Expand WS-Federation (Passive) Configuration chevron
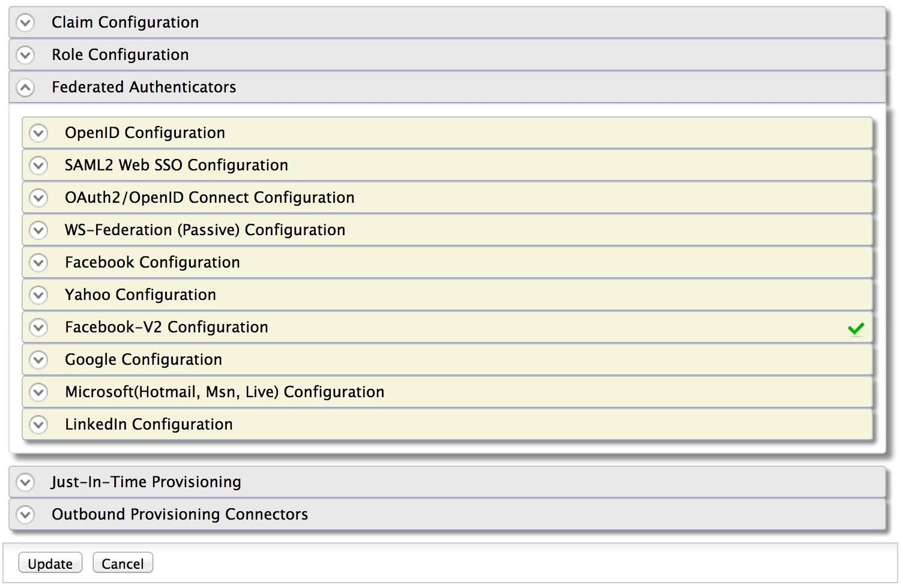903x588 pixels. pos(38,230)
